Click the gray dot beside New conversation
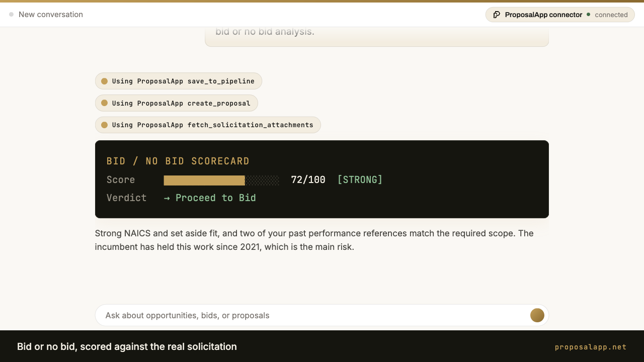 coord(11,15)
